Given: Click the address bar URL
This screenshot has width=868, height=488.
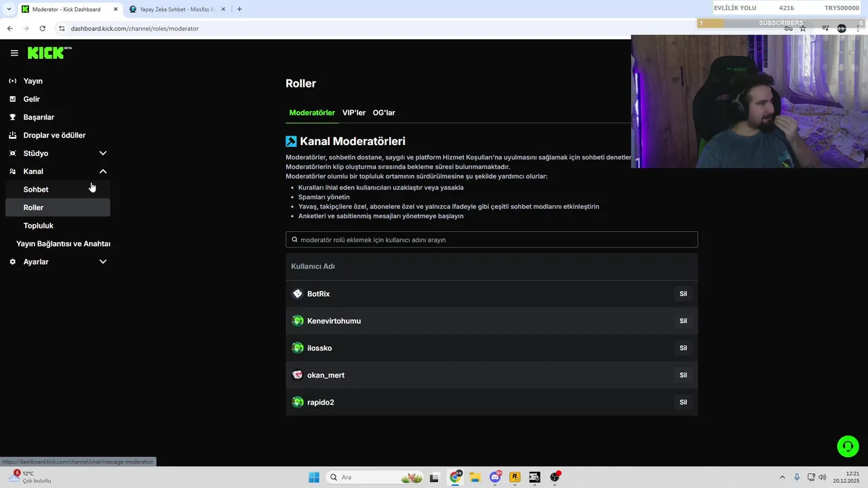Looking at the screenshot, I should (134, 28).
